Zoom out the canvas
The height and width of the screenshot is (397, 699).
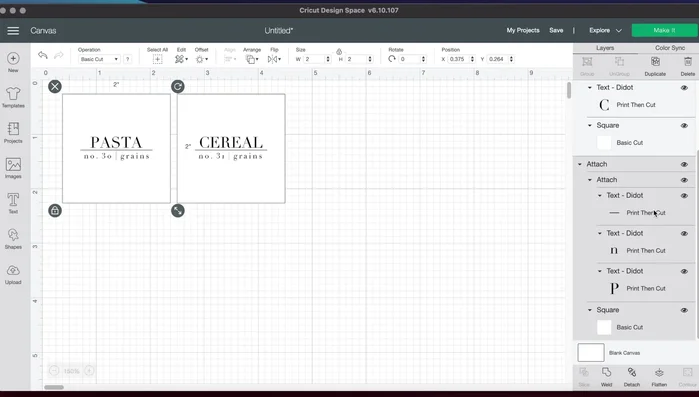(54, 371)
